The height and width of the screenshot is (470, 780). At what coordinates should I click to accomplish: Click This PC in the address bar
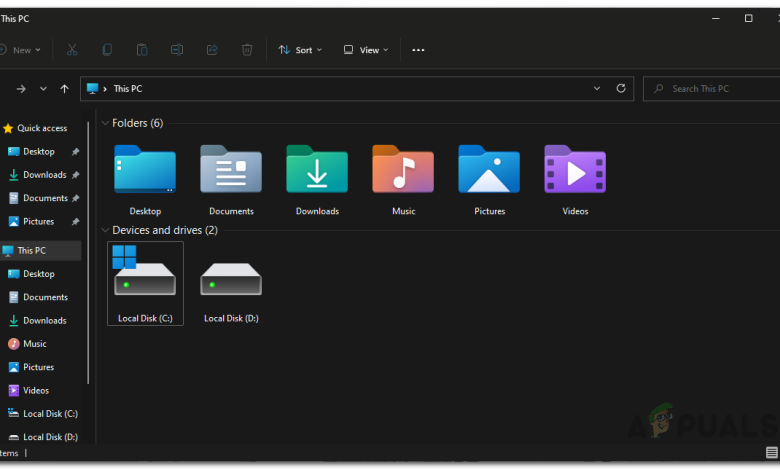[x=128, y=89]
